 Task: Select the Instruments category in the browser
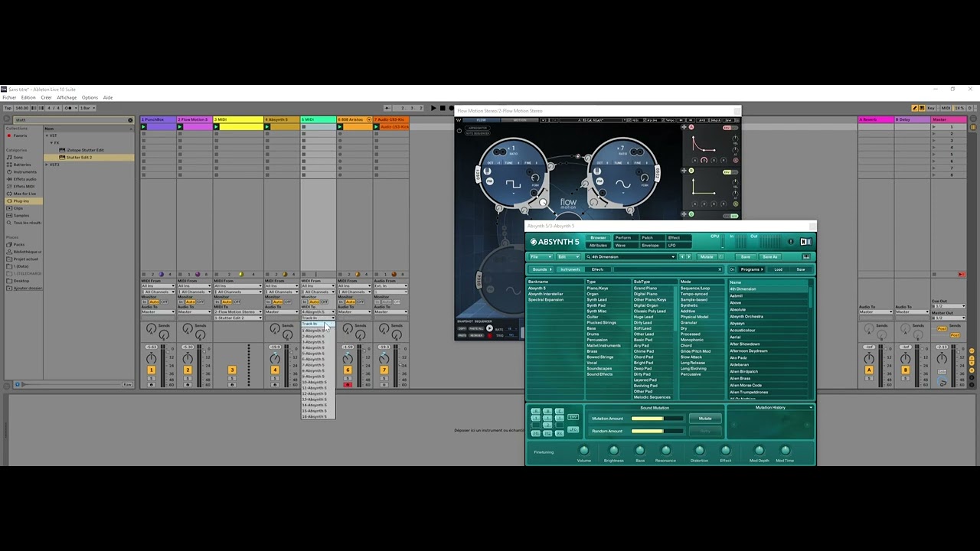[24, 171]
